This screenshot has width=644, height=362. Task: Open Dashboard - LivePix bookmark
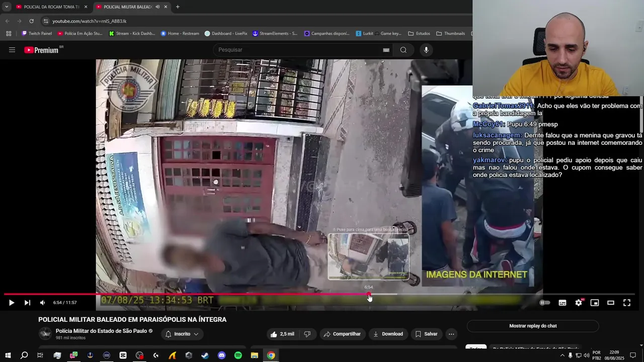click(226, 34)
